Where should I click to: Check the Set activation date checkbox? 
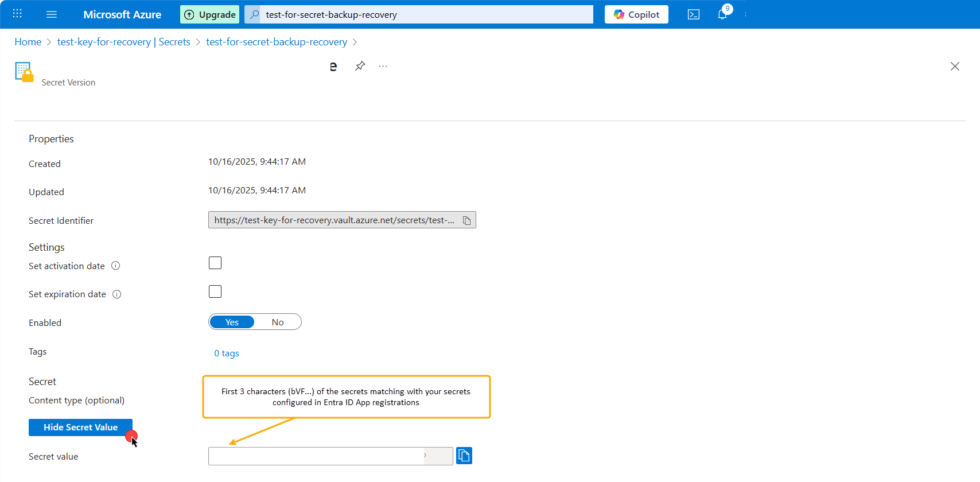click(215, 263)
